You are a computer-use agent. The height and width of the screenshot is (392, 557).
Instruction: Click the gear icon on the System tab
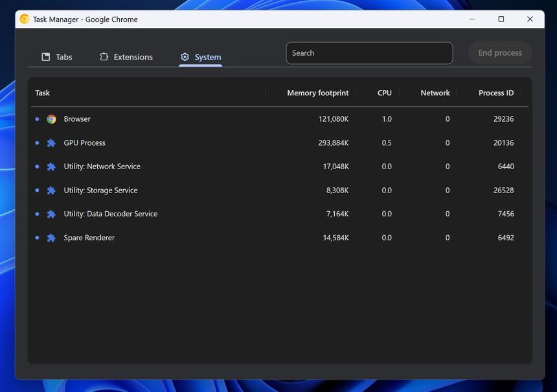(x=184, y=56)
